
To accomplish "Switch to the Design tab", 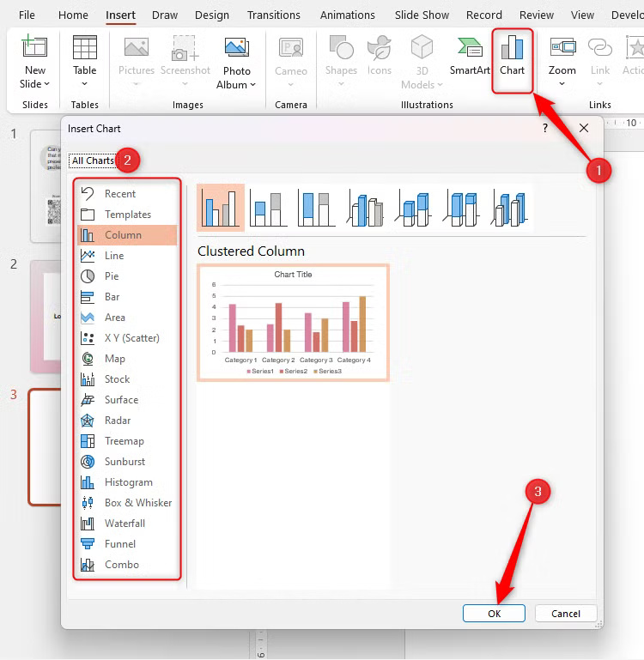I will pyautogui.click(x=212, y=15).
